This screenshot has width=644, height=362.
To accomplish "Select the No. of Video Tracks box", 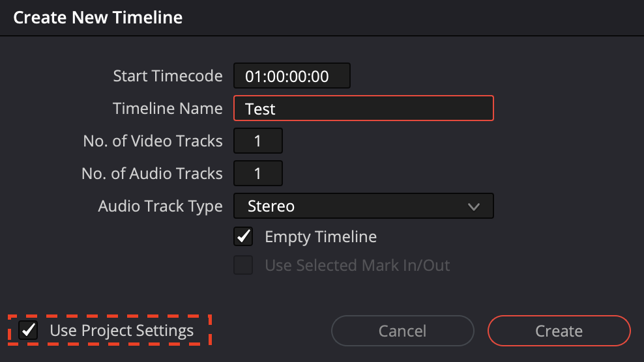I will pyautogui.click(x=257, y=141).
